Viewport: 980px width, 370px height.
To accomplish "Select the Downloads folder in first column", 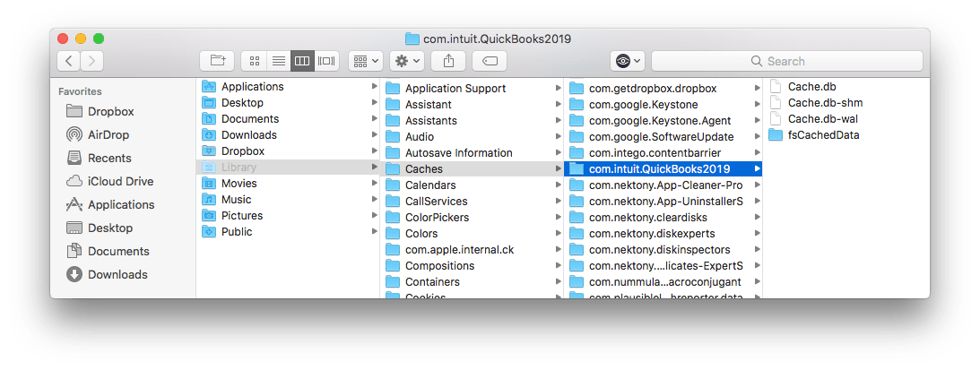I will point(288,135).
